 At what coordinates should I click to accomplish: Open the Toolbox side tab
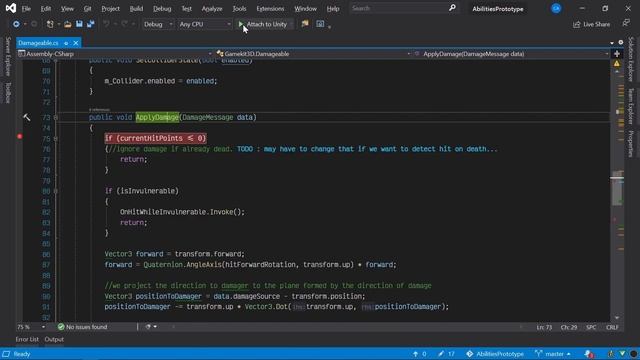pyautogui.click(x=7, y=93)
